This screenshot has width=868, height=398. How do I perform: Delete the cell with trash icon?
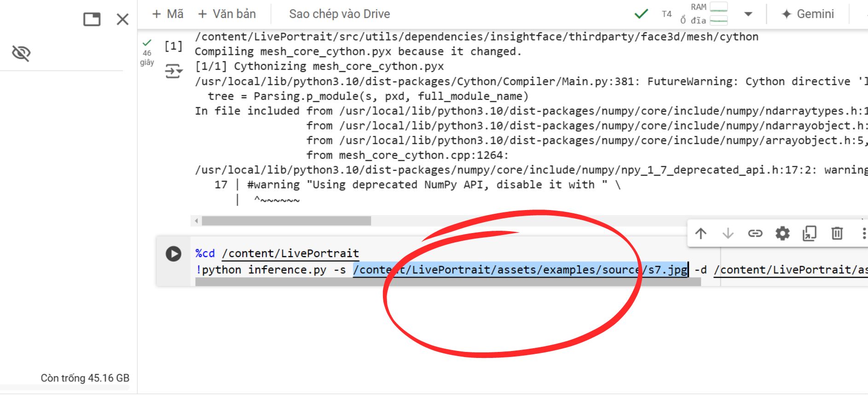(x=837, y=234)
